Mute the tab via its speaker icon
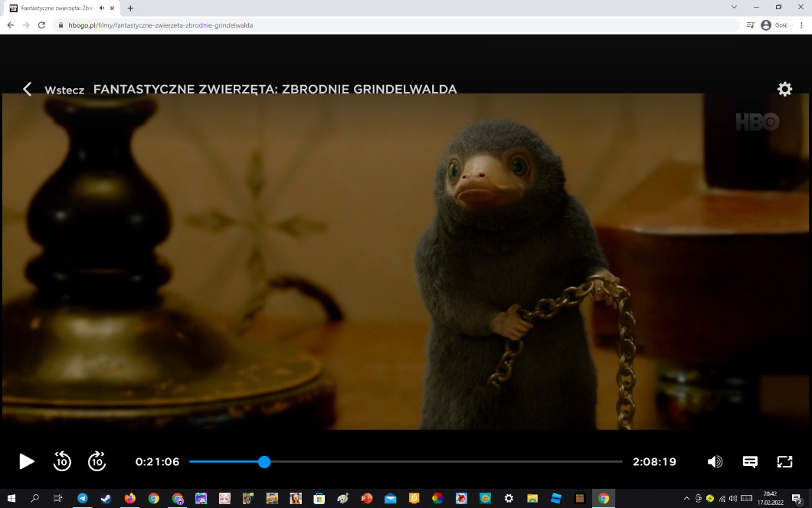The width and height of the screenshot is (812, 508). pyautogui.click(x=102, y=8)
